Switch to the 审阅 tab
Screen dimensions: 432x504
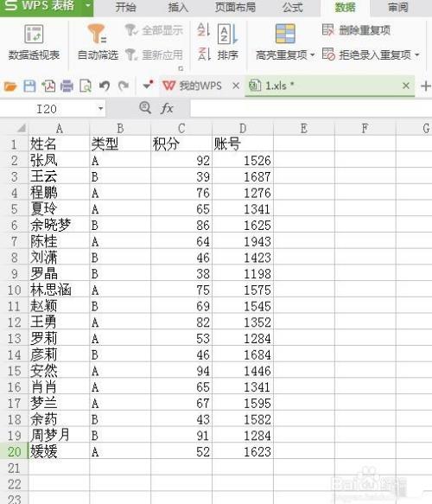398,7
